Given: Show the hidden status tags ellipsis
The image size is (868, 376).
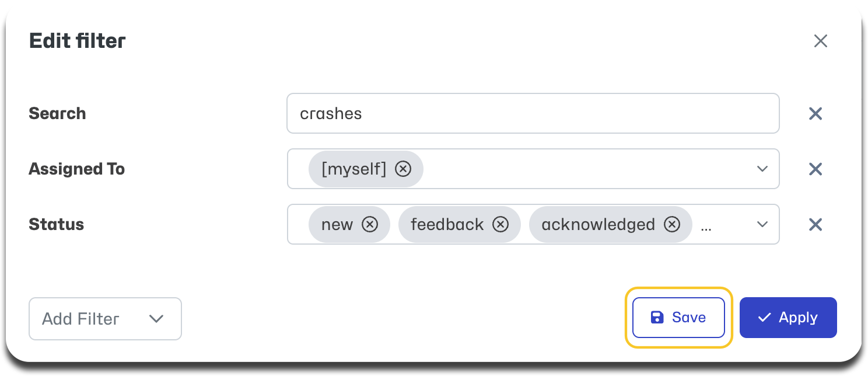Looking at the screenshot, I should pyautogui.click(x=706, y=227).
